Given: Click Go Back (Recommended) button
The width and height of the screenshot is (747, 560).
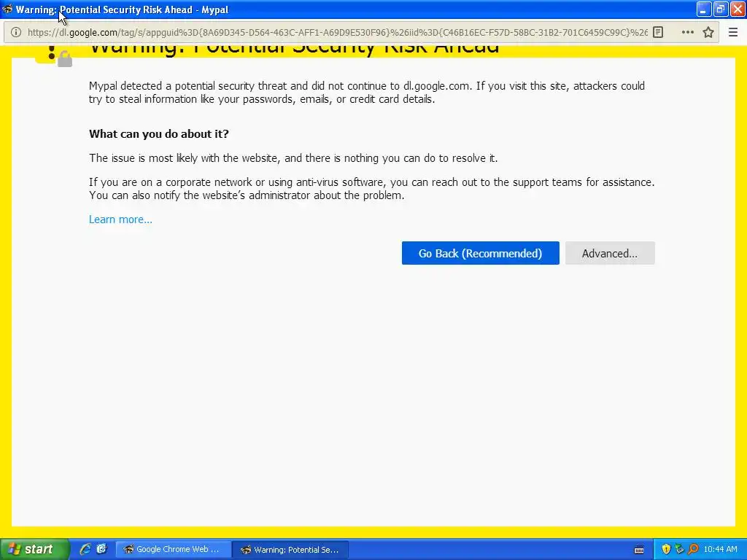Looking at the screenshot, I should 480,253.
